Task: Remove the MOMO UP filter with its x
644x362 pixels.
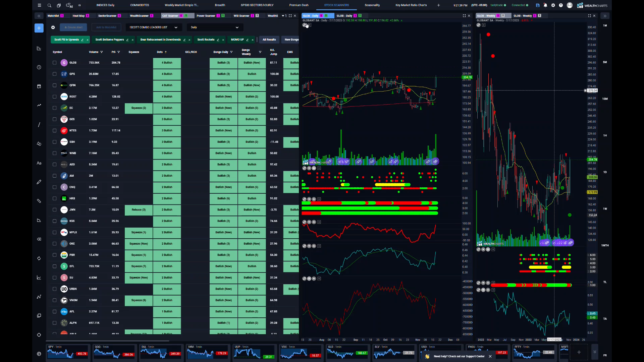Action: (x=253, y=40)
